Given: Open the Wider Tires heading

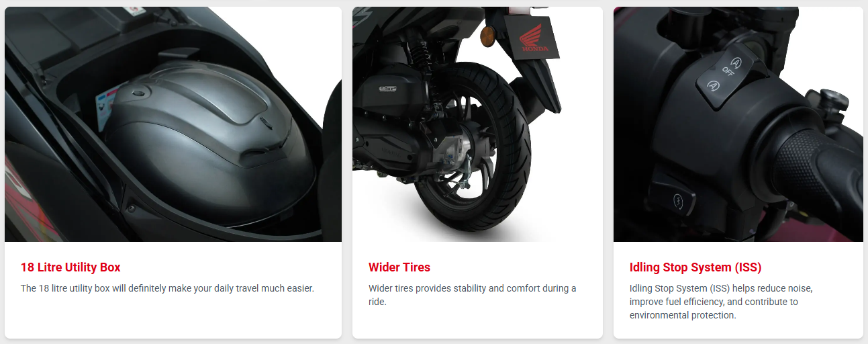Looking at the screenshot, I should pyautogui.click(x=399, y=267).
